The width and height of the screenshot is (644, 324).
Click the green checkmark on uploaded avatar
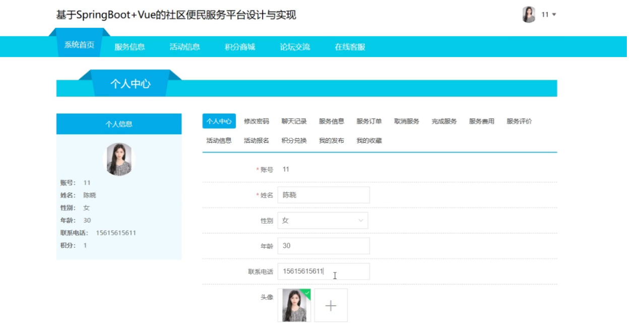pyautogui.click(x=307, y=293)
